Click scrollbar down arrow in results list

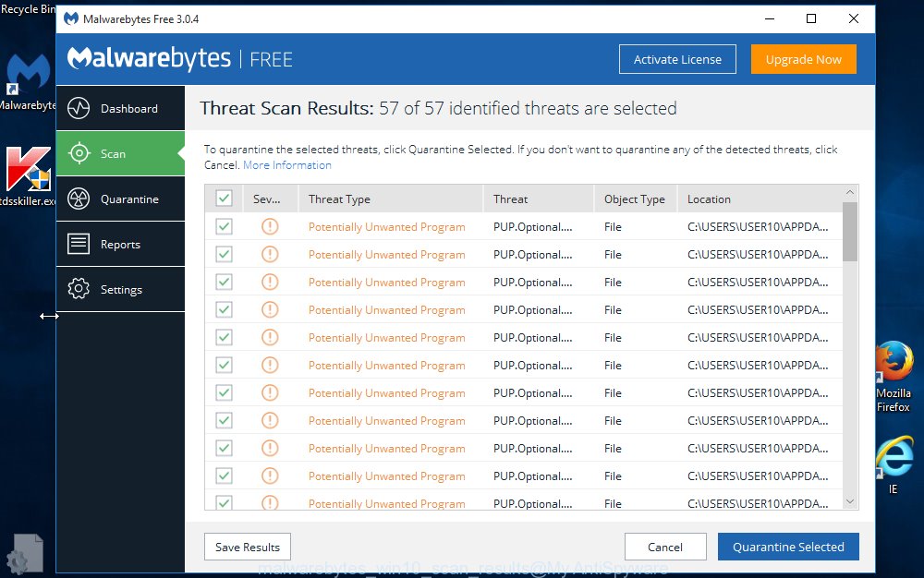point(850,500)
